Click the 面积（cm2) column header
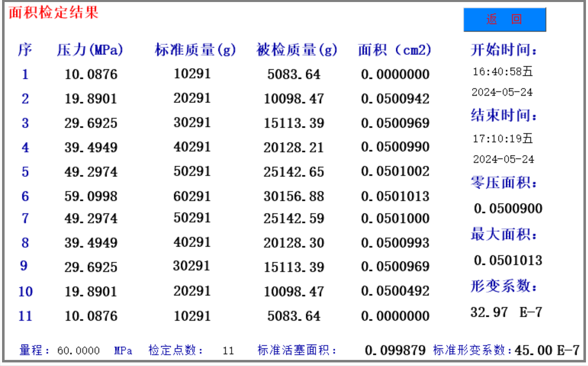Viewport: 588px width, 366px height. [x=395, y=50]
